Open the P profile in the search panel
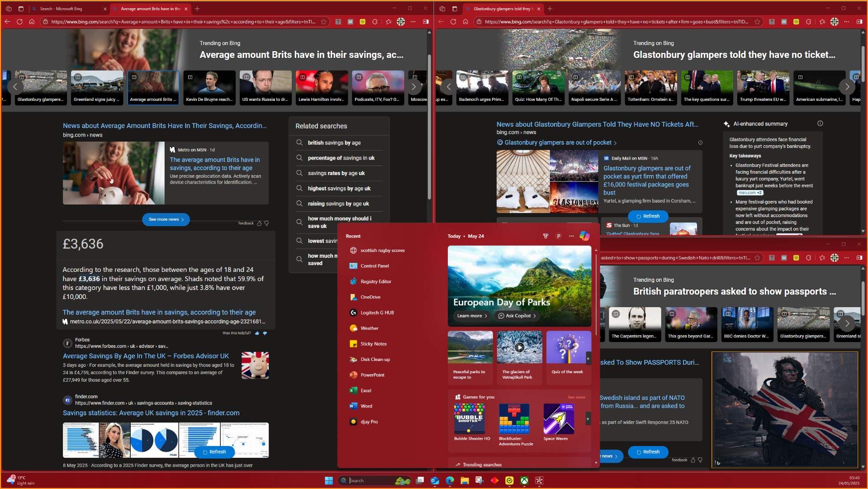Screen dimensions: 868x489 (559, 236)
